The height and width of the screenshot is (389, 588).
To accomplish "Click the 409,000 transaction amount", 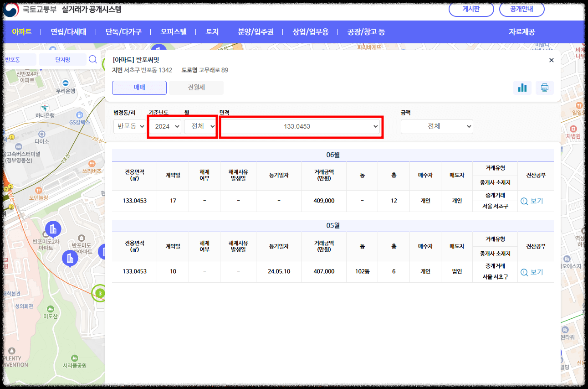I will (324, 201).
